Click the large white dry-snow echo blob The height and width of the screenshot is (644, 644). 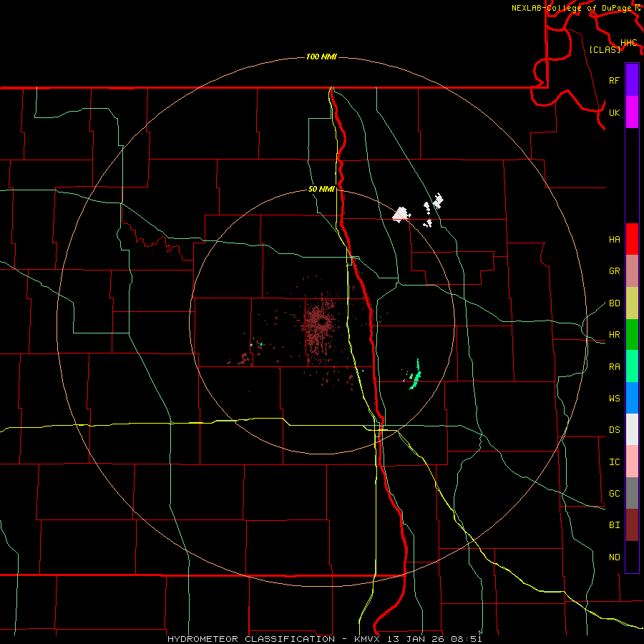coord(401,215)
